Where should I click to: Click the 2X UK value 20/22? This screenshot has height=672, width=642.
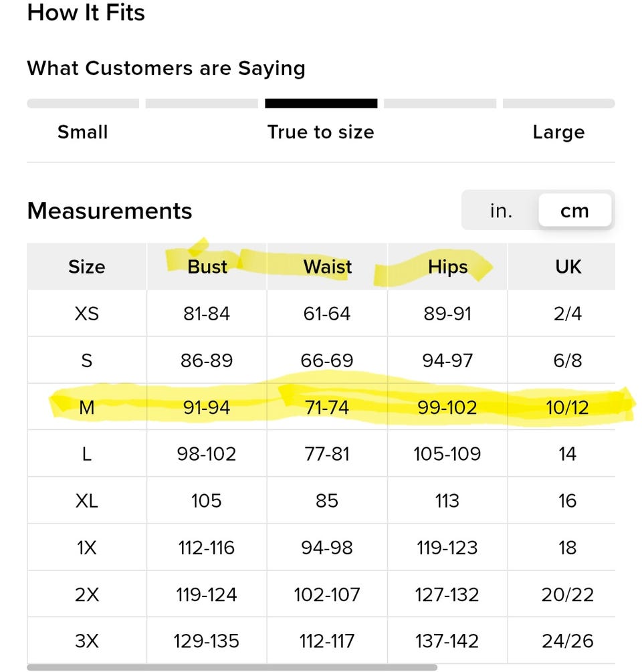click(x=567, y=594)
